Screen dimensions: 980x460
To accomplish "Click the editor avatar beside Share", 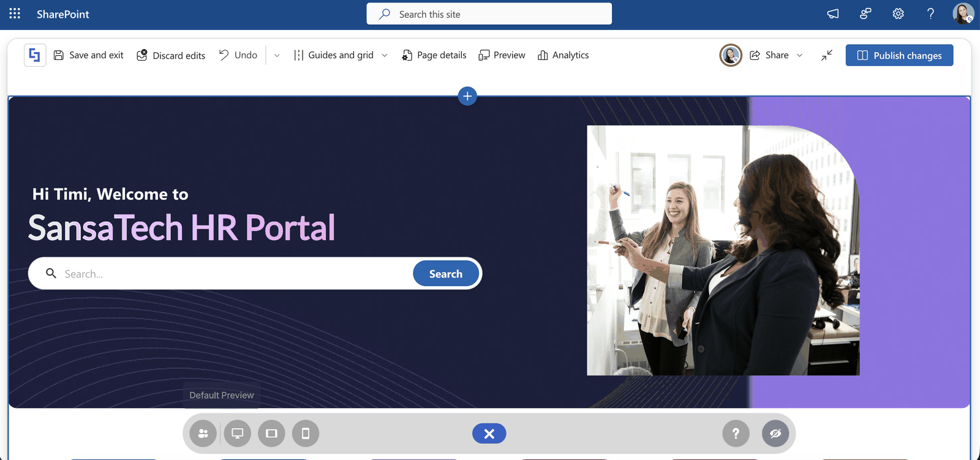I will [731, 55].
